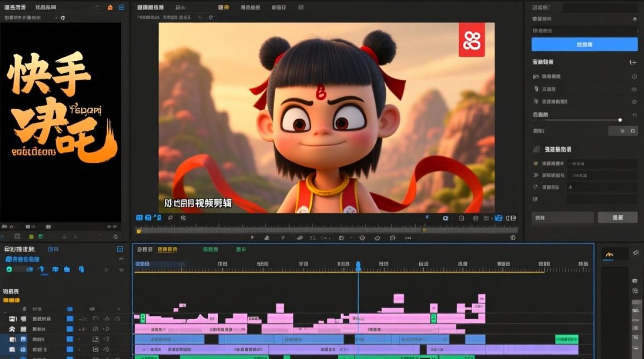This screenshot has width=644, height=359.
Task: Click the second value field in the lower properties section
Action: (602, 176)
